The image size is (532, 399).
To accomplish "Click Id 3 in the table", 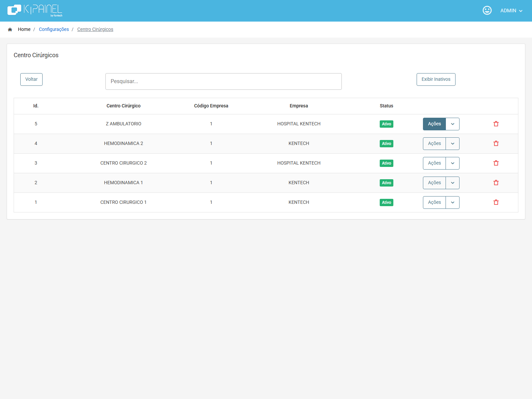I will (36, 163).
